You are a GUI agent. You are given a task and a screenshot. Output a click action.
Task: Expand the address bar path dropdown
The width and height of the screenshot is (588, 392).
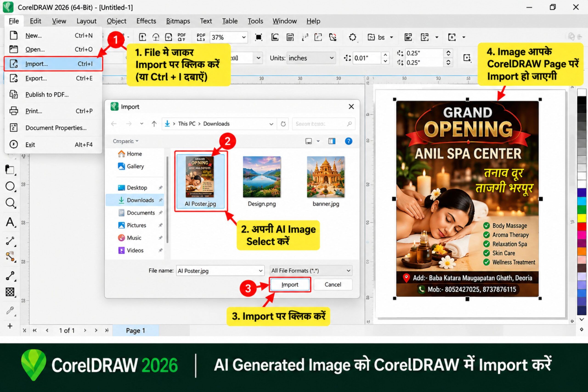tap(271, 124)
